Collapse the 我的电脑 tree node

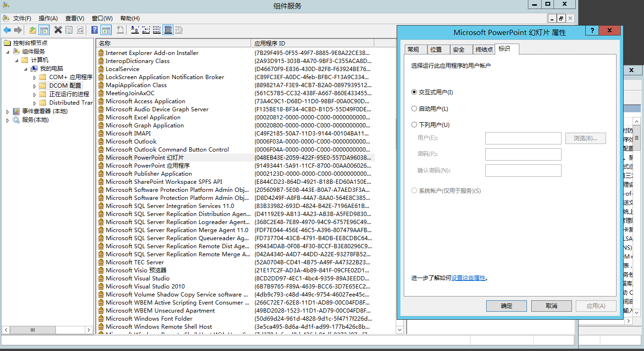click(x=26, y=69)
